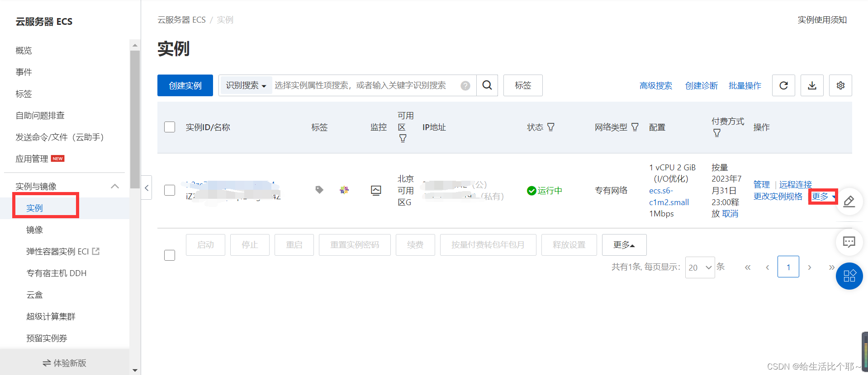
Task: Click the 创建实例 button
Action: point(185,85)
